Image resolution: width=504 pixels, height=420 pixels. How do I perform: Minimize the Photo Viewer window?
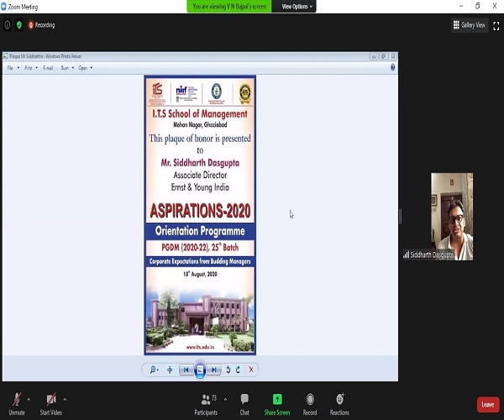(374, 56)
